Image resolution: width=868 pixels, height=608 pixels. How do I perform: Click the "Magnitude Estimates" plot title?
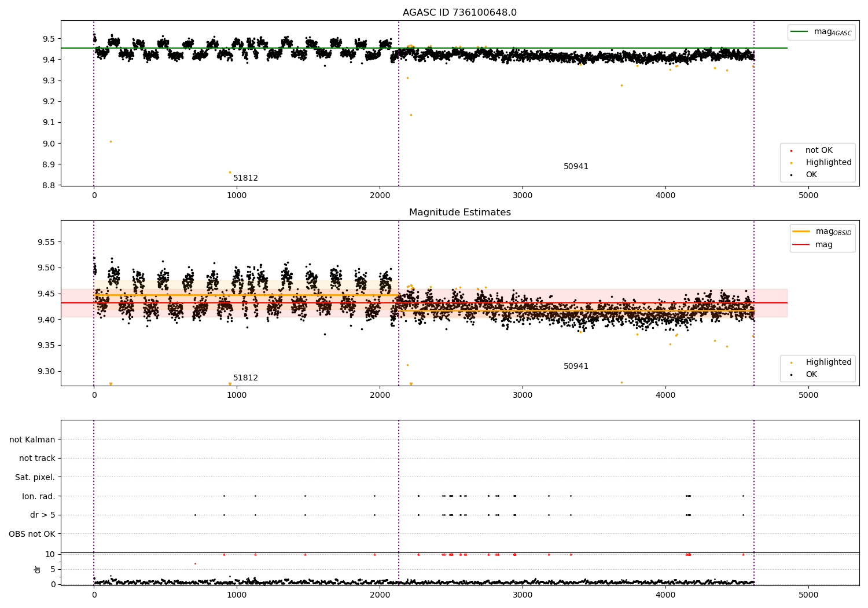tap(459, 213)
